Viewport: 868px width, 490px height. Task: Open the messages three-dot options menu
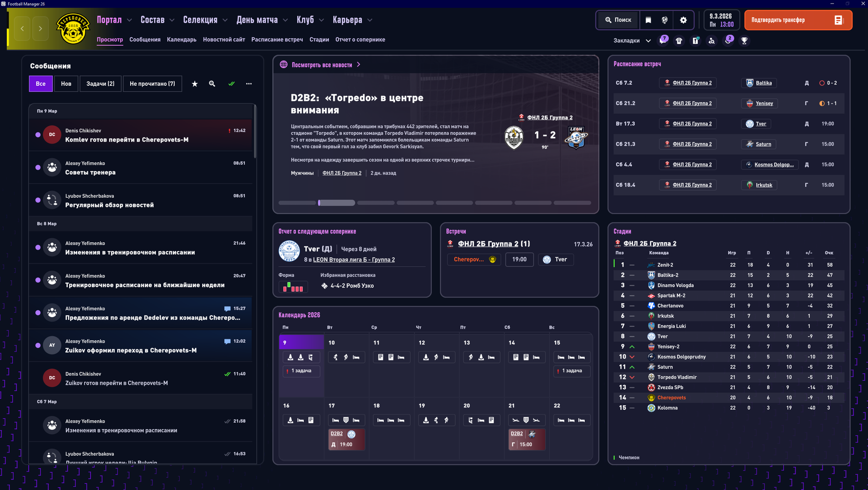[249, 83]
